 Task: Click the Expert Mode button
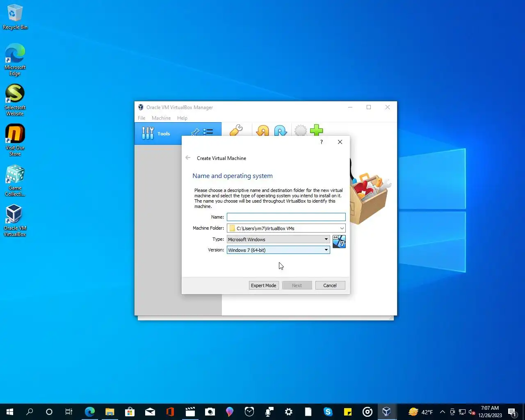click(264, 285)
